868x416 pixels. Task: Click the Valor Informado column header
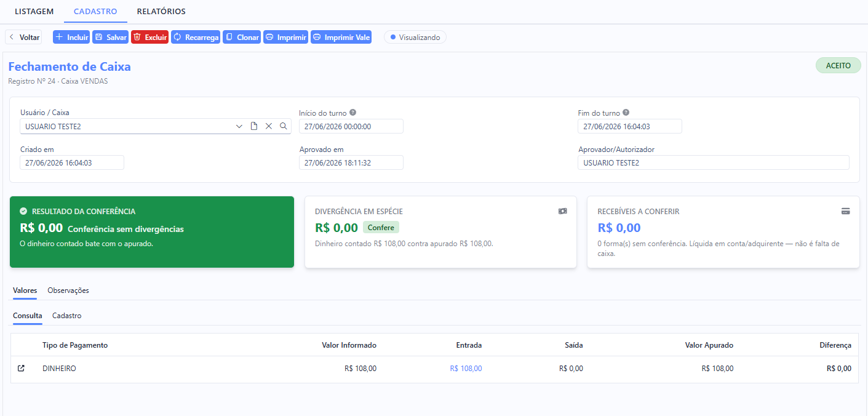[x=349, y=345]
